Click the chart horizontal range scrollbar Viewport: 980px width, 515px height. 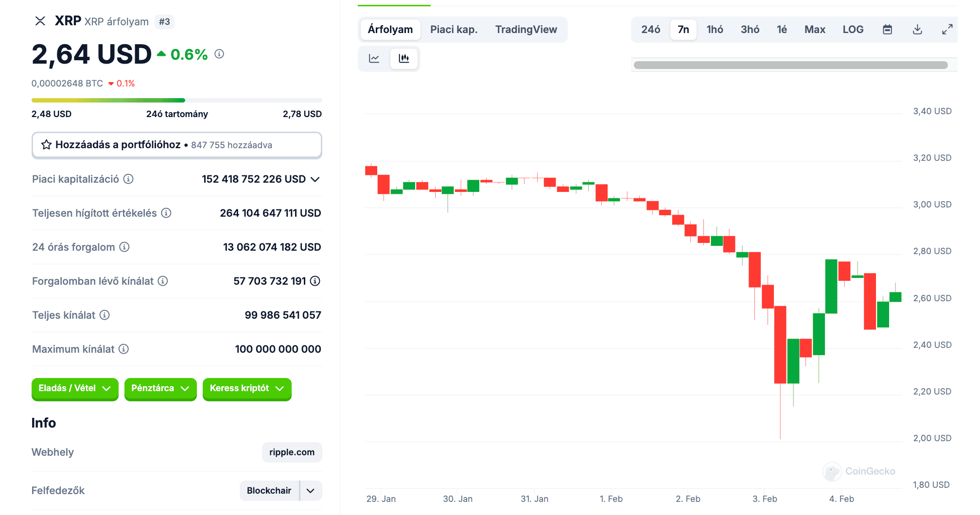pyautogui.click(x=790, y=65)
